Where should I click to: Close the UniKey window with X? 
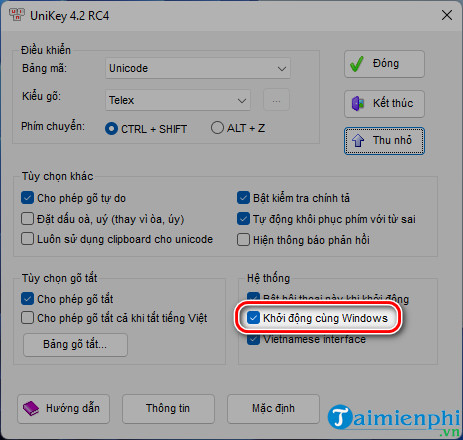(x=447, y=15)
